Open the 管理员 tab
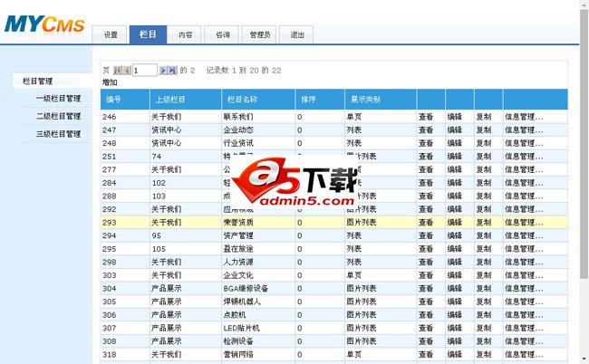The width and height of the screenshot is (589, 364). 259,35
